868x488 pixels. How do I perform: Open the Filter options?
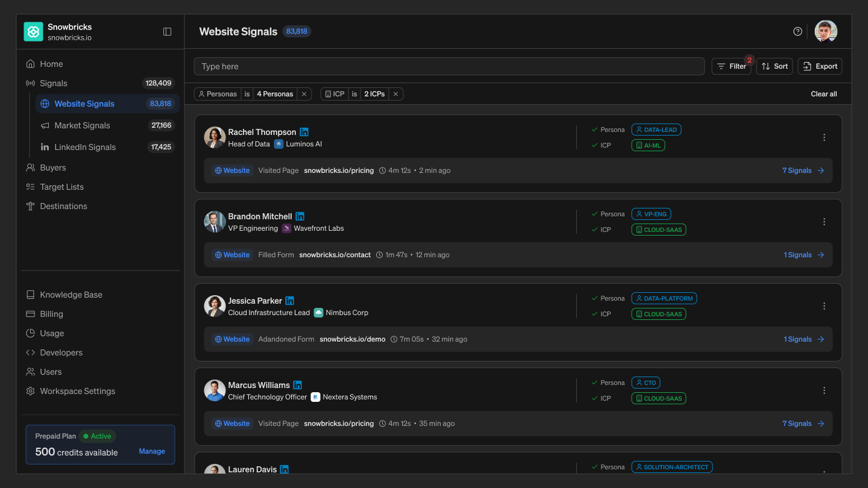click(732, 66)
